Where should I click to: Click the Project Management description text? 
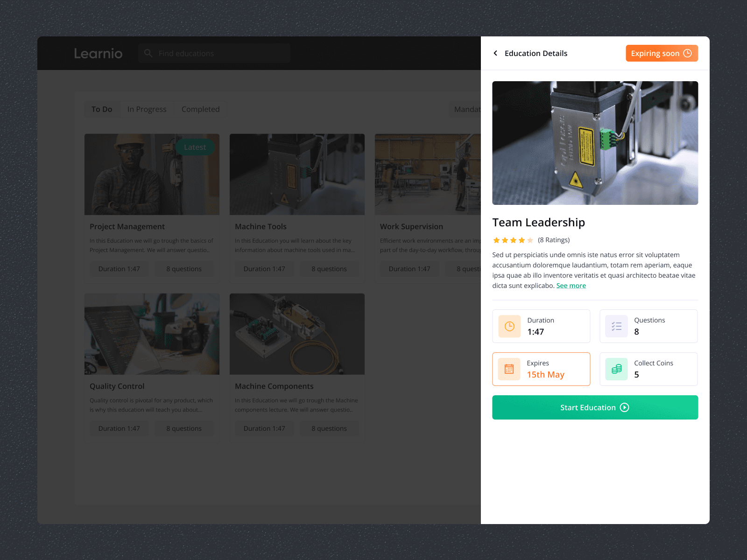[151, 245]
